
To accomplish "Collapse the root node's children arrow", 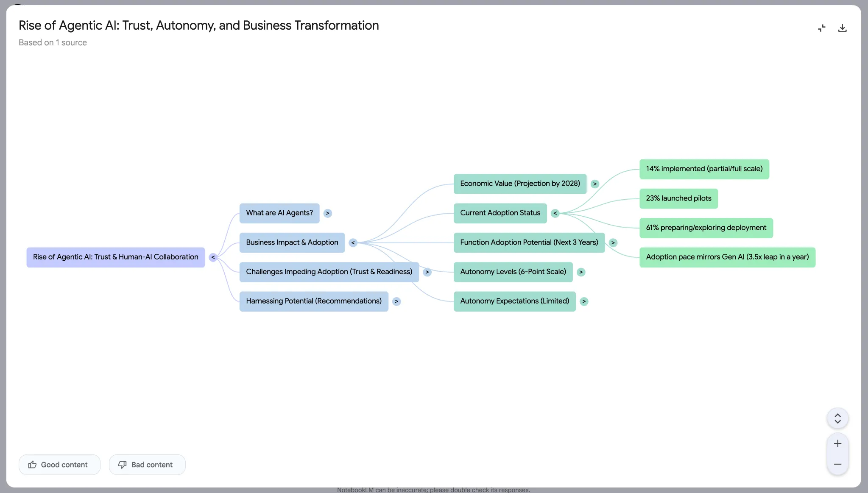I will click(x=213, y=257).
